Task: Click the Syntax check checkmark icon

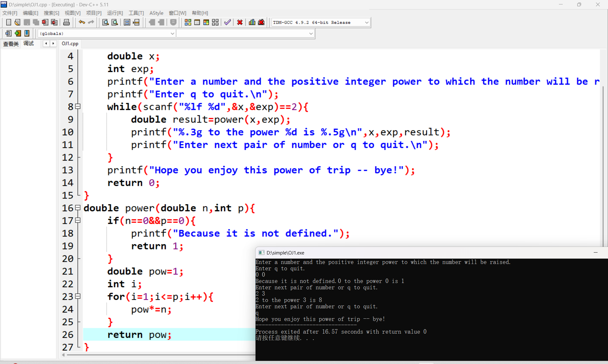Action: click(227, 22)
